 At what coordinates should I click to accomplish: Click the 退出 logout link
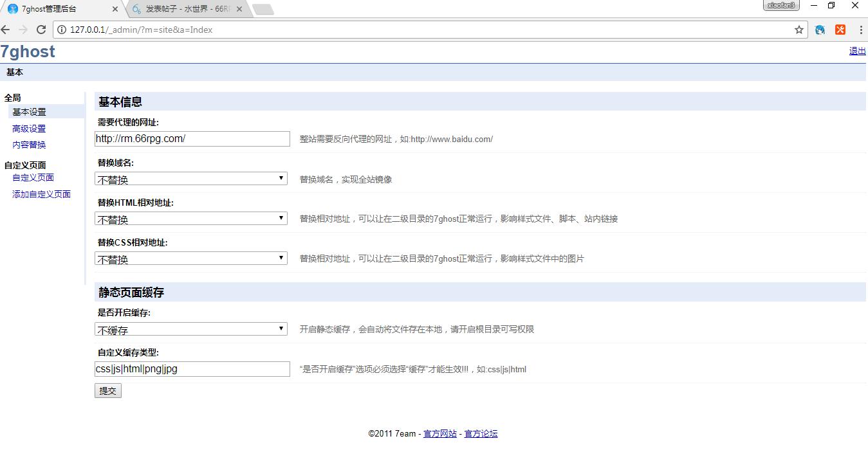tap(858, 51)
